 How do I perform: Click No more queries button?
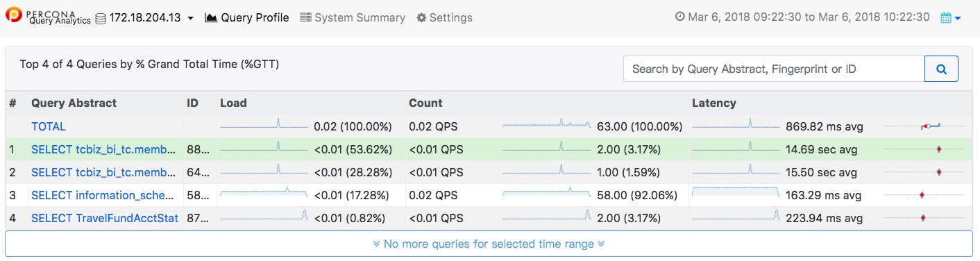pyautogui.click(x=489, y=244)
